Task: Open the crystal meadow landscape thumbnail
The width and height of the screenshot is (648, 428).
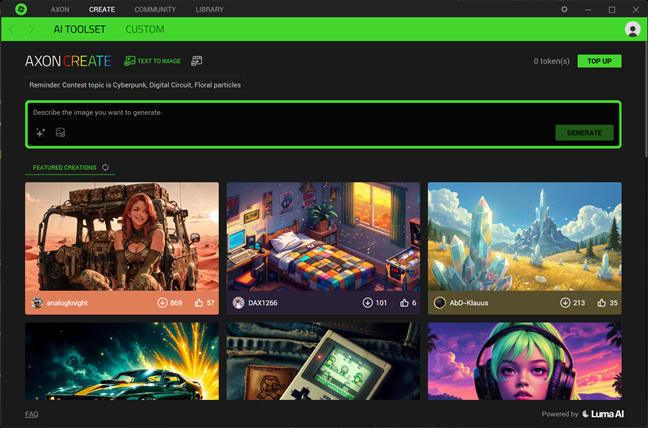Action: (x=524, y=236)
